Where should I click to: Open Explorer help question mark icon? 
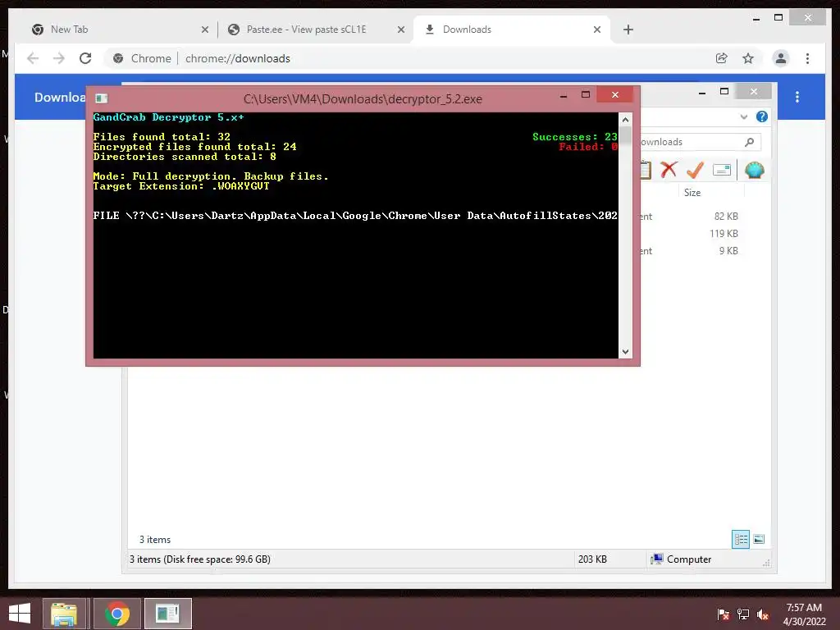click(x=762, y=116)
